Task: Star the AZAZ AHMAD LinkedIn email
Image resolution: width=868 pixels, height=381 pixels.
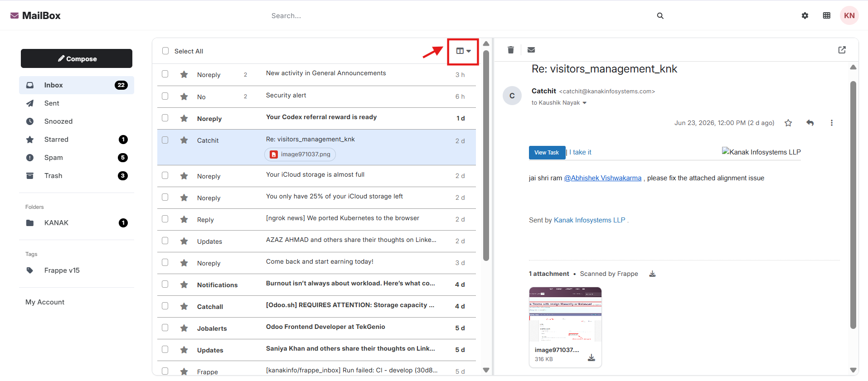Action: (x=184, y=241)
